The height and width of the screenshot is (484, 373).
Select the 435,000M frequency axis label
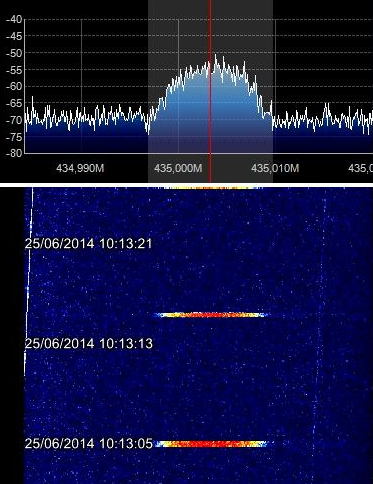pos(178,168)
